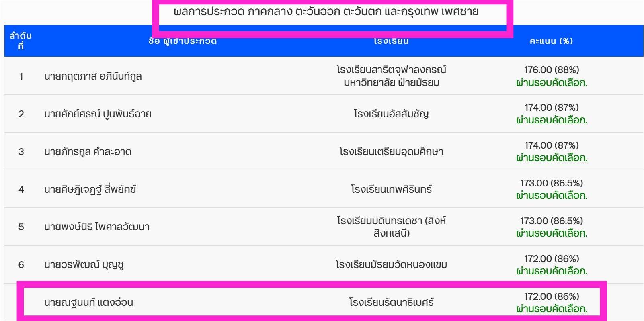
Task: Select contestant นายณฐนนท์ แตงอ่อน
Action: (88, 302)
